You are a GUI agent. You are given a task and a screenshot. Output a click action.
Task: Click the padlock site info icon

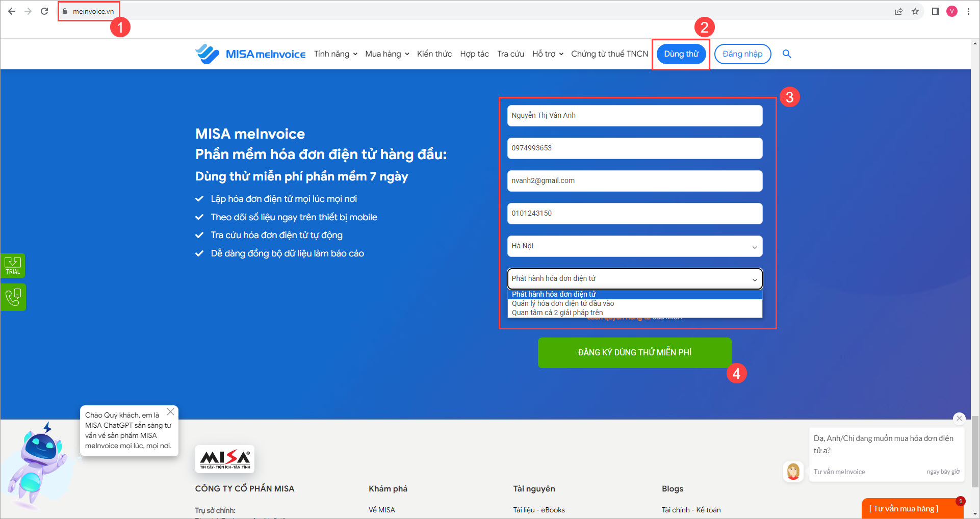[65, 11]
